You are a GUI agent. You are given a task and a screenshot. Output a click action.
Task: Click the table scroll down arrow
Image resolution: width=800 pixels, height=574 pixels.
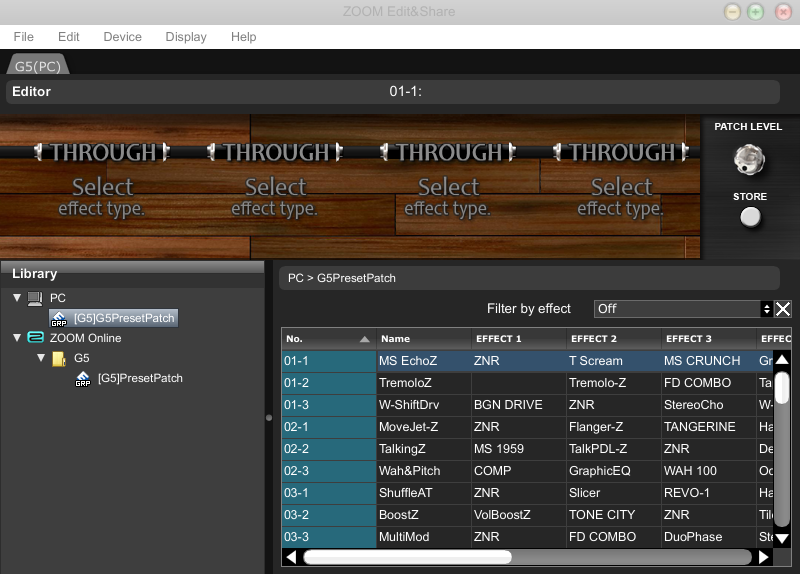coord(782,538)
